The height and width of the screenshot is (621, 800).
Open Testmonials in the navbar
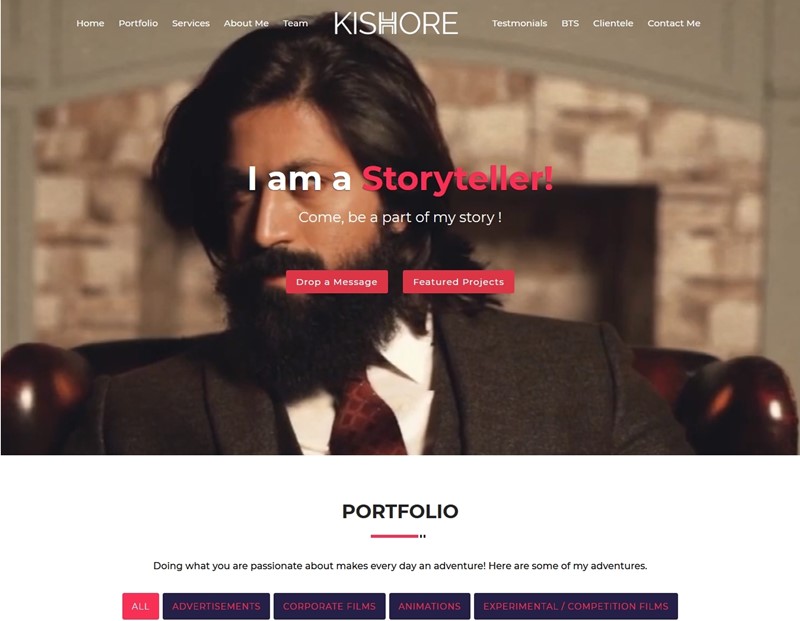point(519,23)
